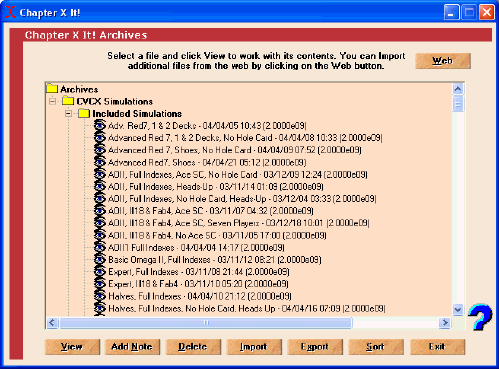Click the blue question mark help icon

[480, 317]
